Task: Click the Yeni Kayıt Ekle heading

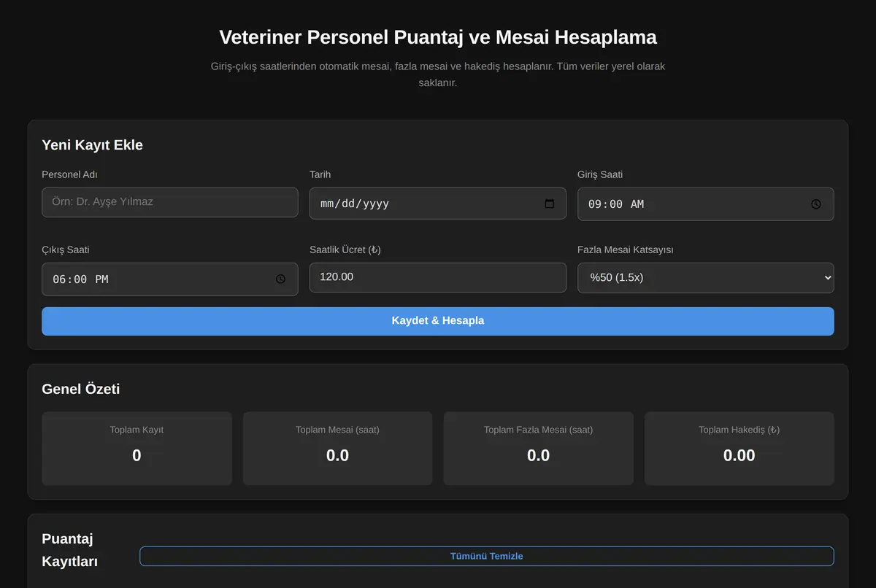Action: (93, 145)
